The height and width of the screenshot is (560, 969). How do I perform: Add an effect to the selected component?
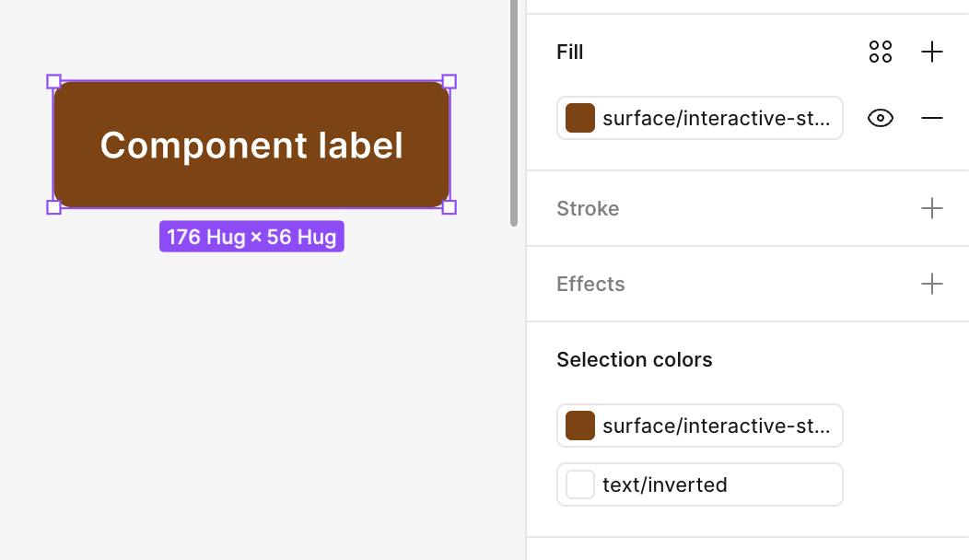click(x=931, y=284)
